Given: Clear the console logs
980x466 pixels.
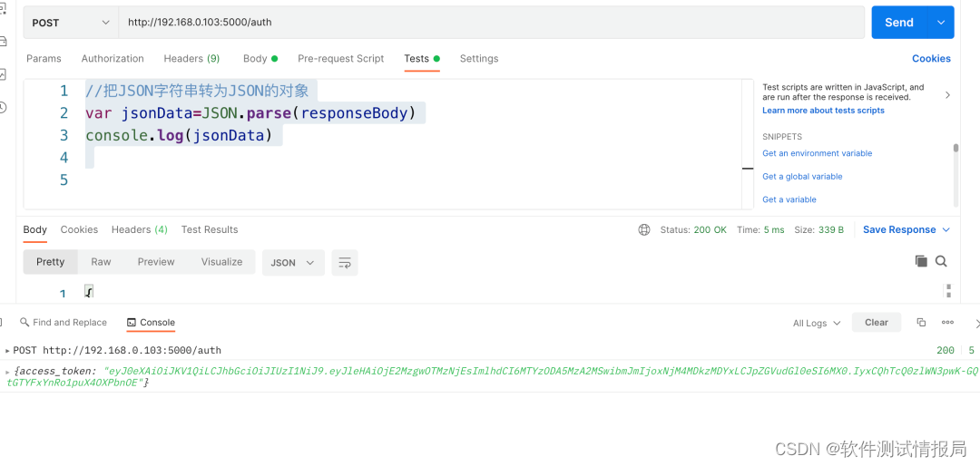Looking at the screenshot, I should pos(877,323).
